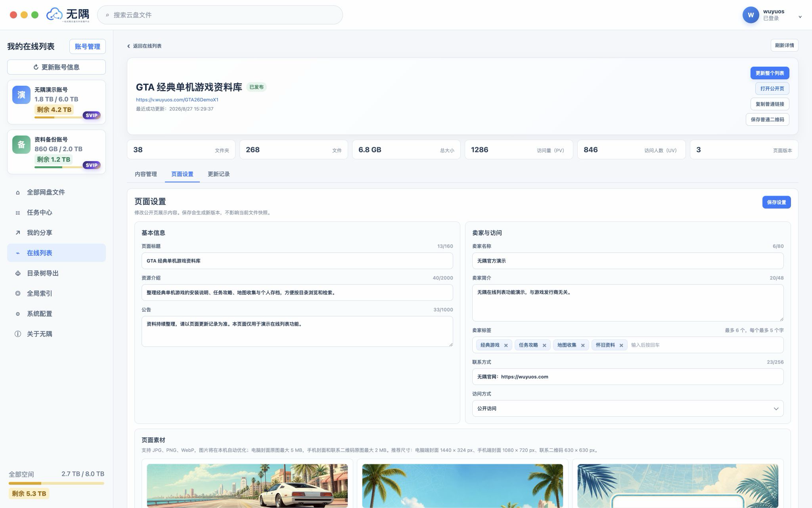Viewport: 812px width, 508px height.
Task: Open the 资料备份账号 avatar icon
Action: (21, 144)
